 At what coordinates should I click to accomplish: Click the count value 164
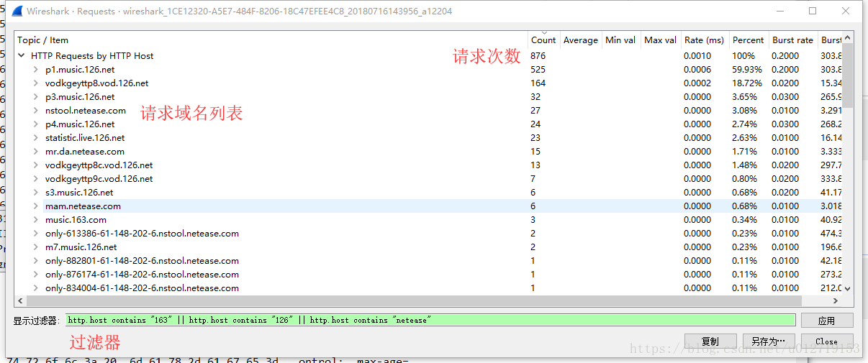[x=538, y=83]
